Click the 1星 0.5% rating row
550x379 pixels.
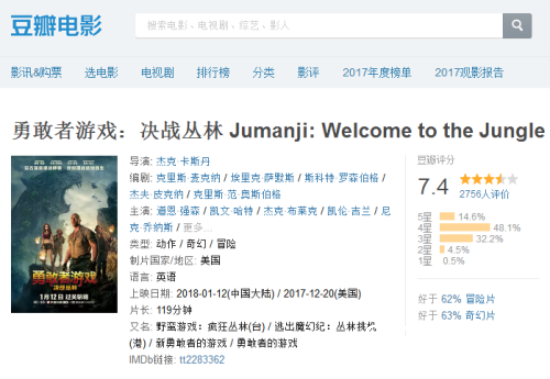[441, 261]
